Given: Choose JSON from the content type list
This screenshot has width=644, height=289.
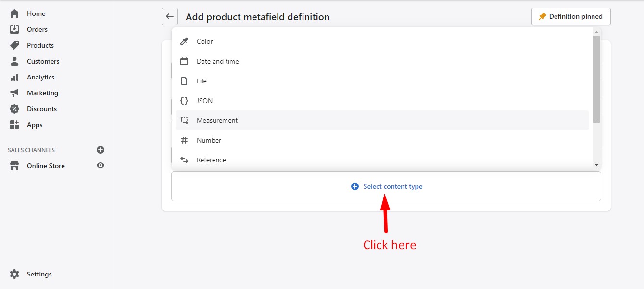Looking at the screenshot, I should point(204,100).
